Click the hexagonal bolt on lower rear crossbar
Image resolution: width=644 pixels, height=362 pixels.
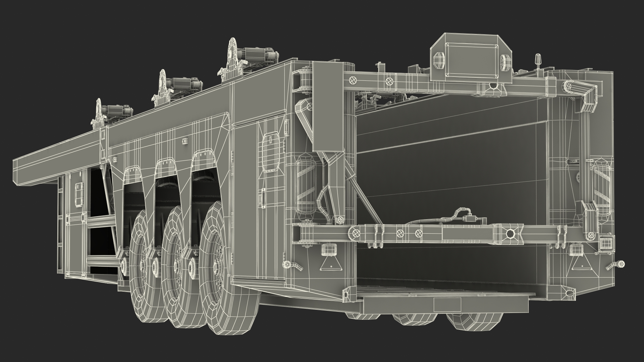(x=510, y=233)
